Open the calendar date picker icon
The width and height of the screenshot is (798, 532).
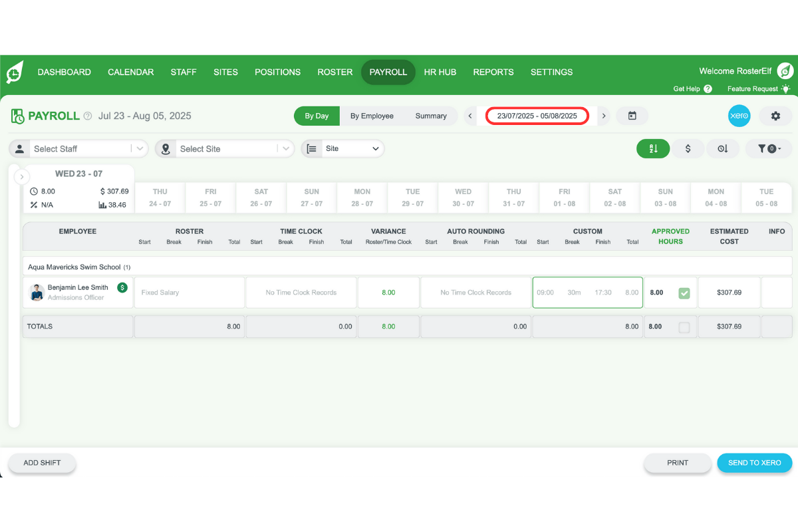click(631, 116)
